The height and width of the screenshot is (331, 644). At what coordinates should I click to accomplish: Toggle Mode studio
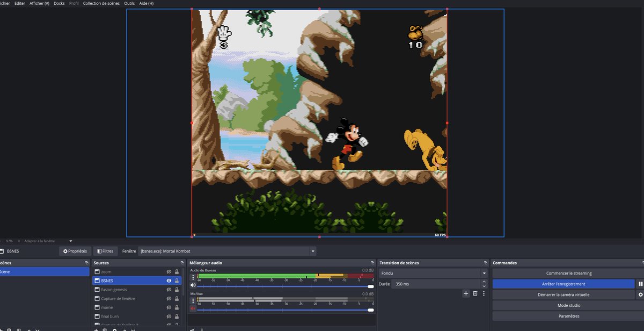pyautogui.click(x=567, y=305)
